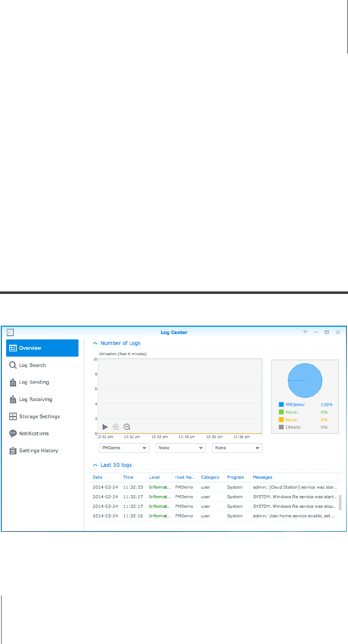Sort by the Time column header
Image resolution: width=348 pixels, height=644 pixels.
133,477
